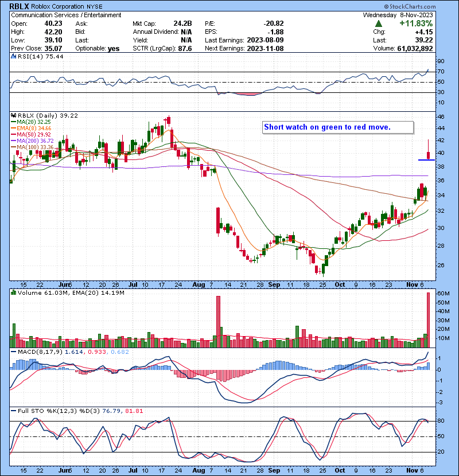The width and height of the screenshot is (459, 476).
Task: Click the Mkt Cap value 24.2B
Action: pyautogui.click(x=182, y=24)
